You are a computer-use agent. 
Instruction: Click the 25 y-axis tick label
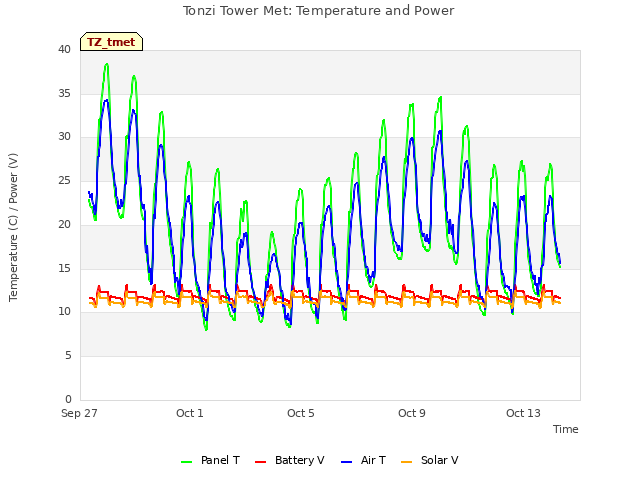[x=64, y=180]
